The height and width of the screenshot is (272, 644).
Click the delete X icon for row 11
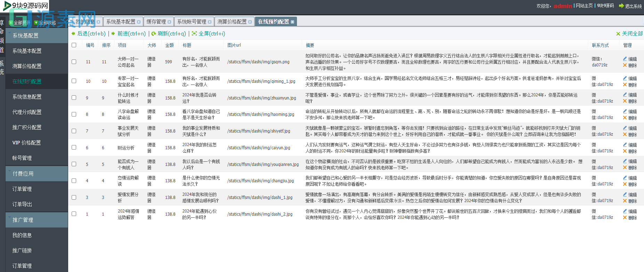coord(625,65)
